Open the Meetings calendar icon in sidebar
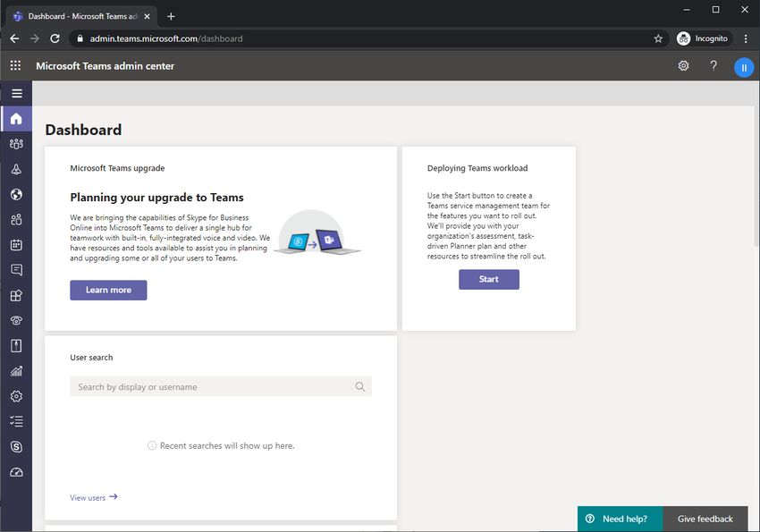Viewport: 760px width, 532px height. tap(16, 245)
